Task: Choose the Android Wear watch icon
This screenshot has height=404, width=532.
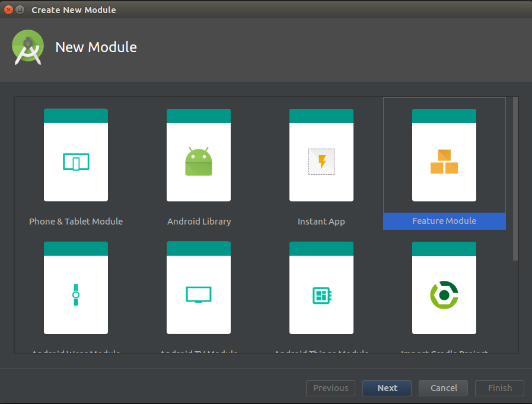Action: tap(76, 294)
